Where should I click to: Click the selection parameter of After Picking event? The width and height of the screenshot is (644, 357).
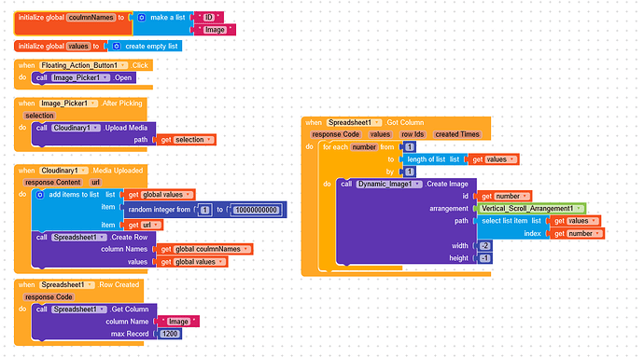coord(39,116)
